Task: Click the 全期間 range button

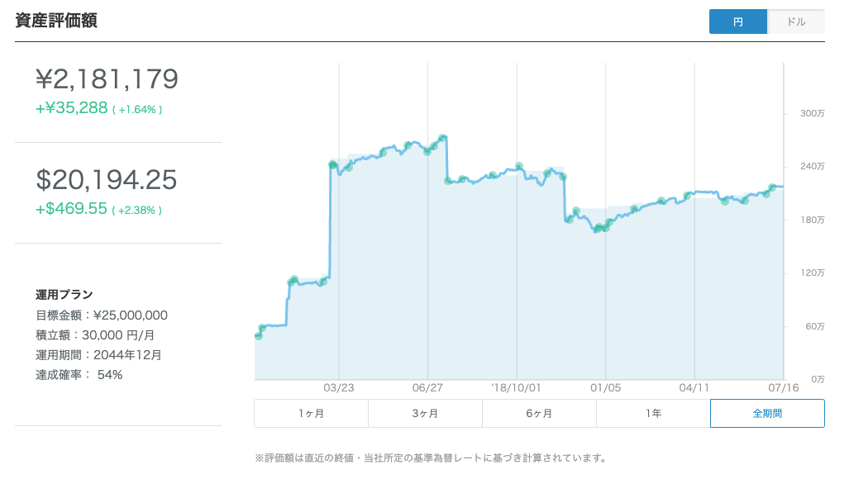Action: pos(767,414)
